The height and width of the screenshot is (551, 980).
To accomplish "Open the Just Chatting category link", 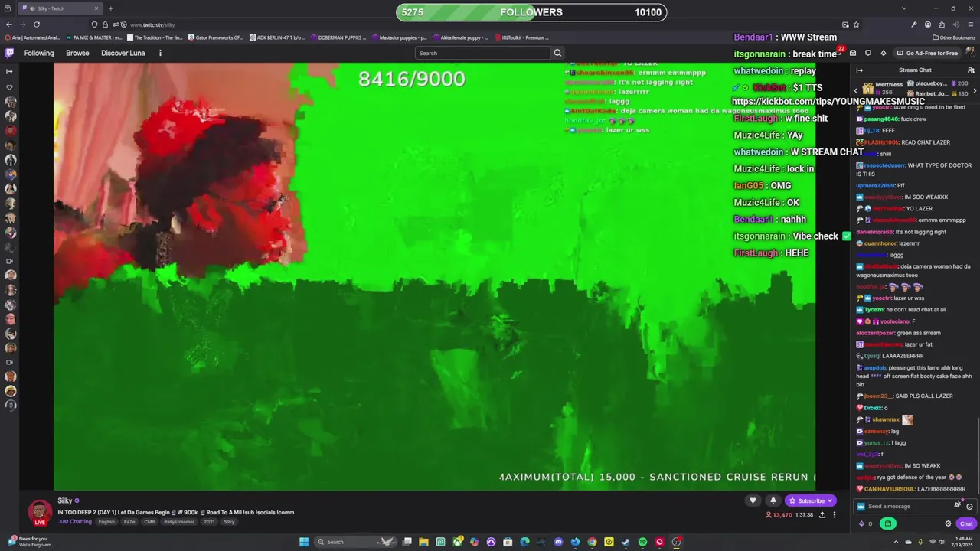I will pyautogui.click(x=75, y=522).
